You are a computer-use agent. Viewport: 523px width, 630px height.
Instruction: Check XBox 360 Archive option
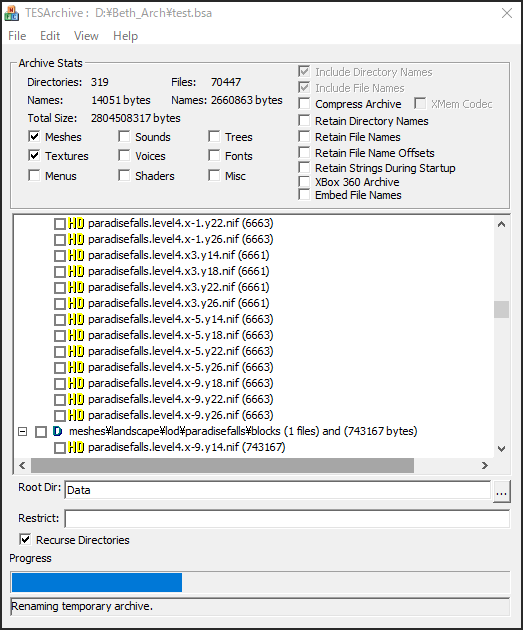304,182
